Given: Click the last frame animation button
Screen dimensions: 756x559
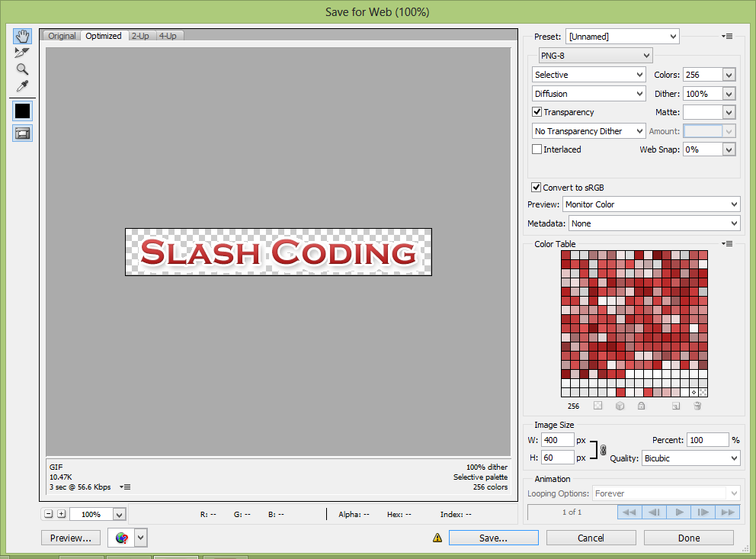Looking at the screenshot, I should pyautogui.click(x=728, y=512).
